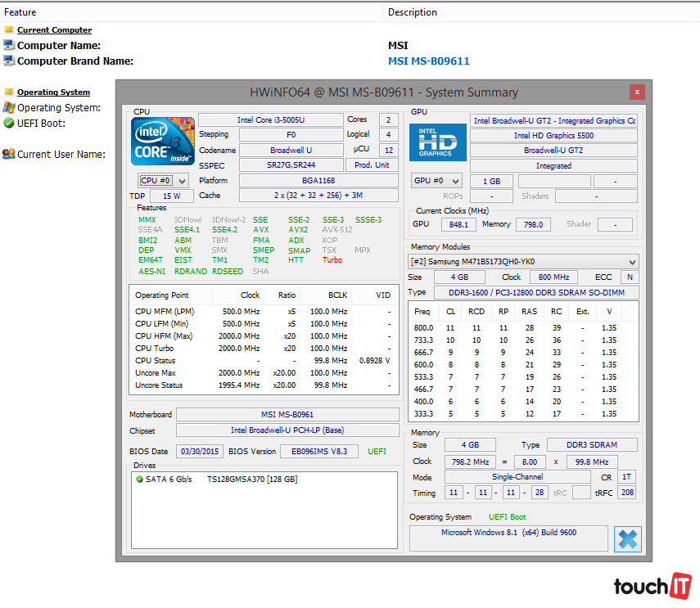Image resolution: width=700 pixels, height=608 pixels.
Task: Click the Intel Core i3 logo
Action: (x=162, y=142)
